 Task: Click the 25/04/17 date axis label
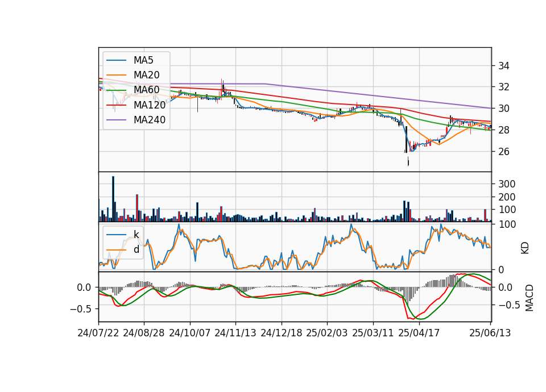point(419,333)
